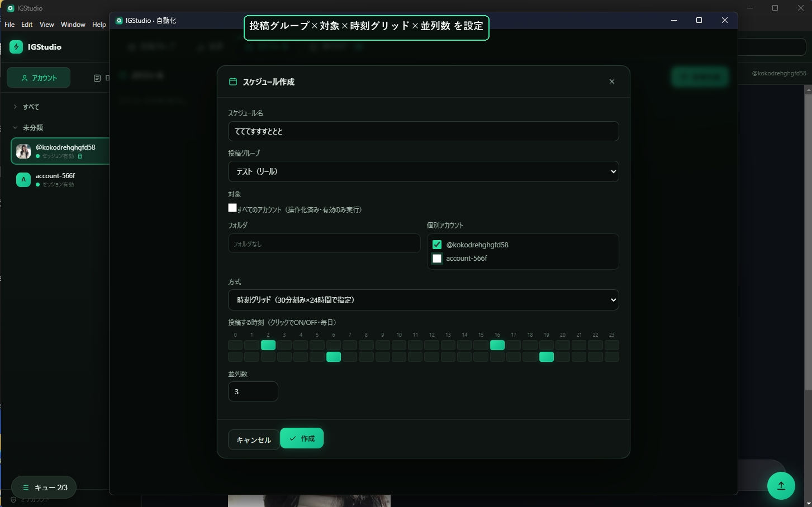Screen dimensions: 812x507
Task: Turn off the 19:30 time slot
Action: coord(547,357)
